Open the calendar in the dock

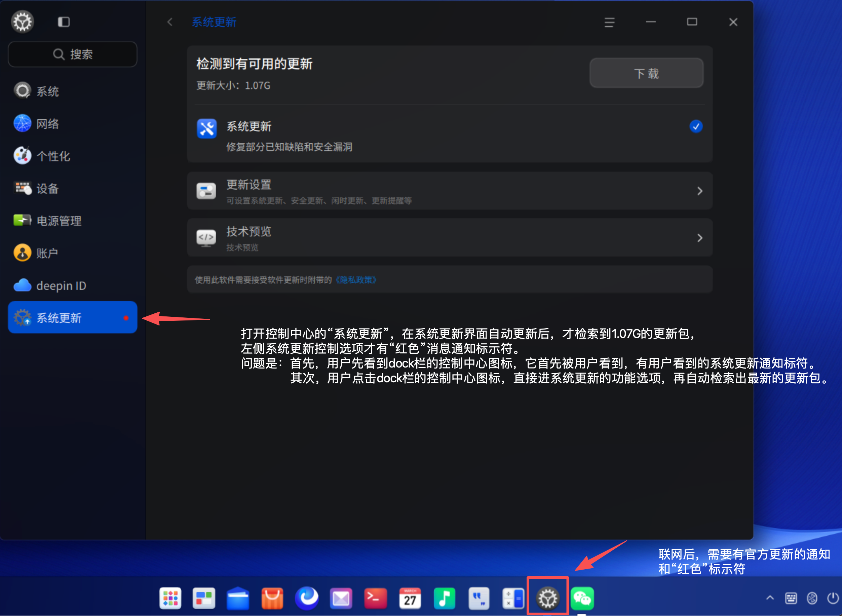click(x=410, y=598)
